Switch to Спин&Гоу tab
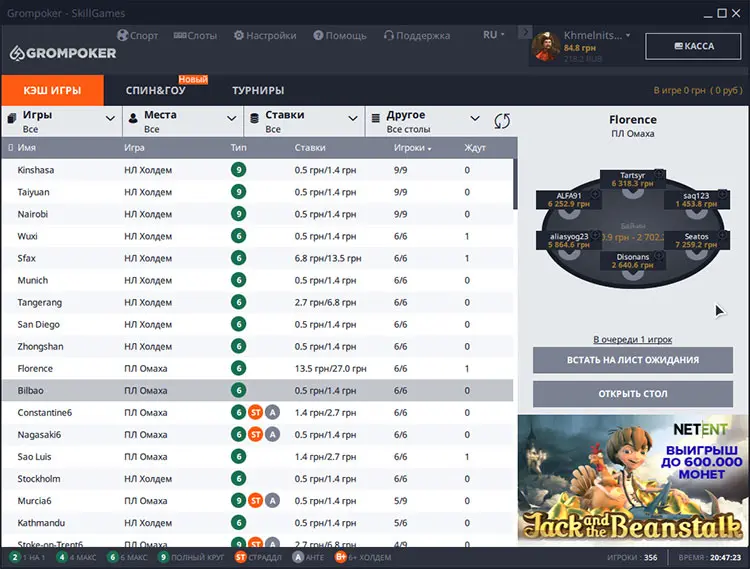 (155, 90)
